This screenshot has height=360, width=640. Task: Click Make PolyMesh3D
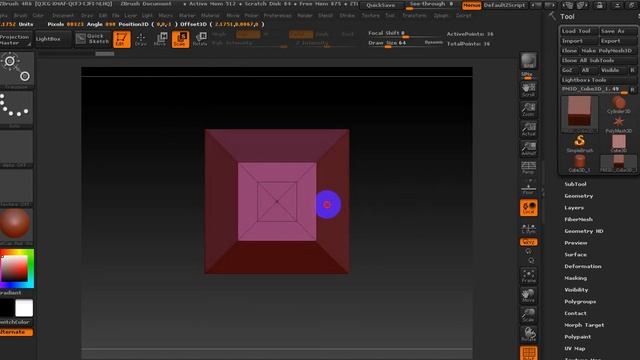click(x=607, y=51)
